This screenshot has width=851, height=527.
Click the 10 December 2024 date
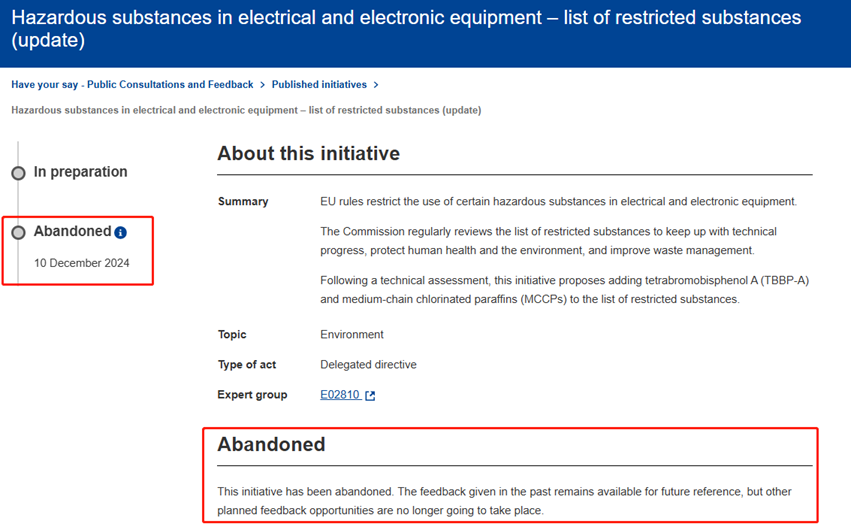[x=81, y=264]
